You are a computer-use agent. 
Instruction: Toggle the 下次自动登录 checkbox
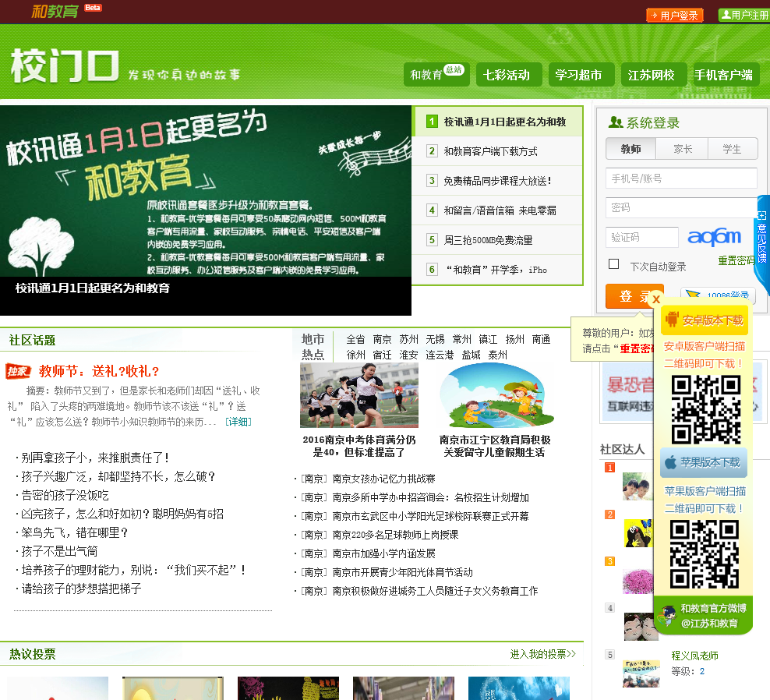613,263
